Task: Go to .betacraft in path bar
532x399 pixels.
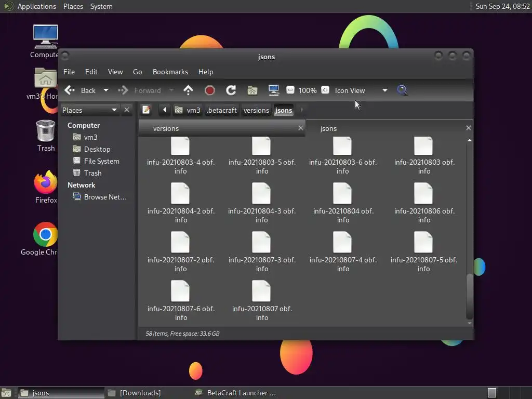Action: 222,110
